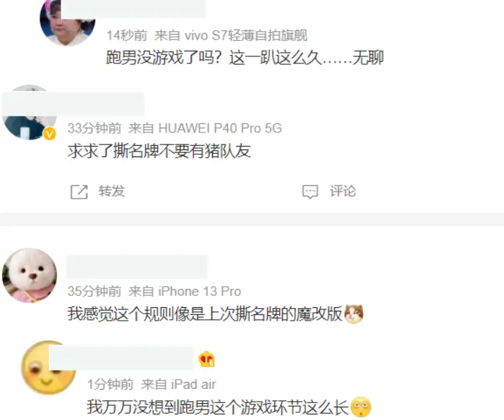Click the 评论 text label
This screenshot has width=504, height=420.
point(343,191)
